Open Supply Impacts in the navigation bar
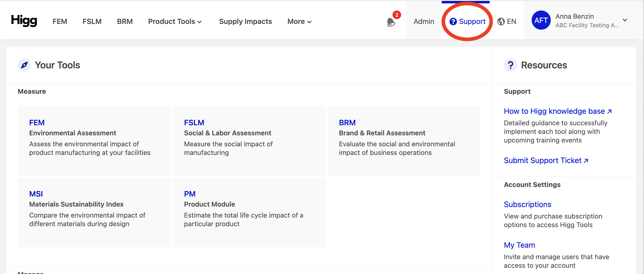Viewport: 644px width, 274px height. (245, 22)
